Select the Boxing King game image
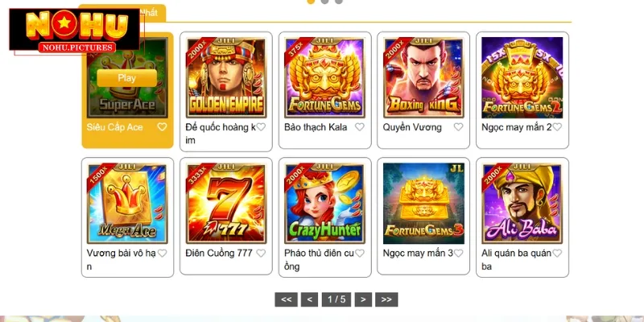 point(423,77)
